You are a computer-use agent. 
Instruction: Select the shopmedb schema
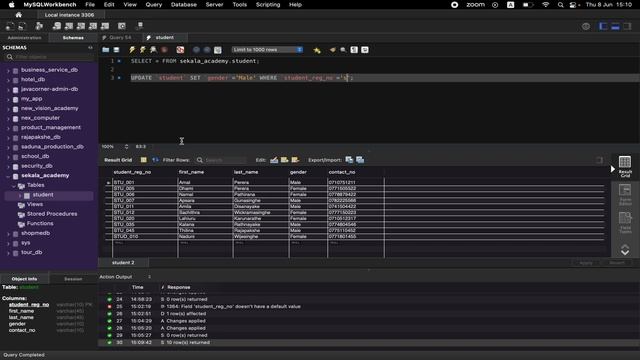click(x=36, y=233)
